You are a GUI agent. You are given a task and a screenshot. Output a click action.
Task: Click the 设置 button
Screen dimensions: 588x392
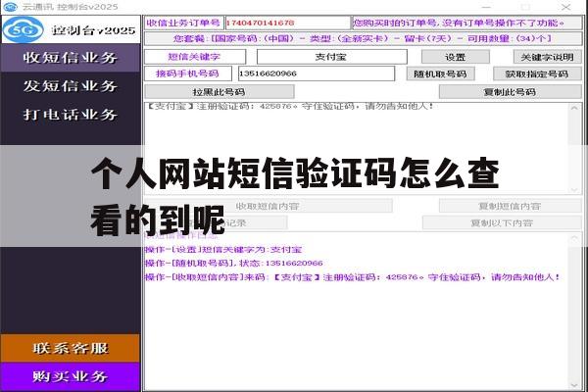pyautogui.click(x=456, y=57)
